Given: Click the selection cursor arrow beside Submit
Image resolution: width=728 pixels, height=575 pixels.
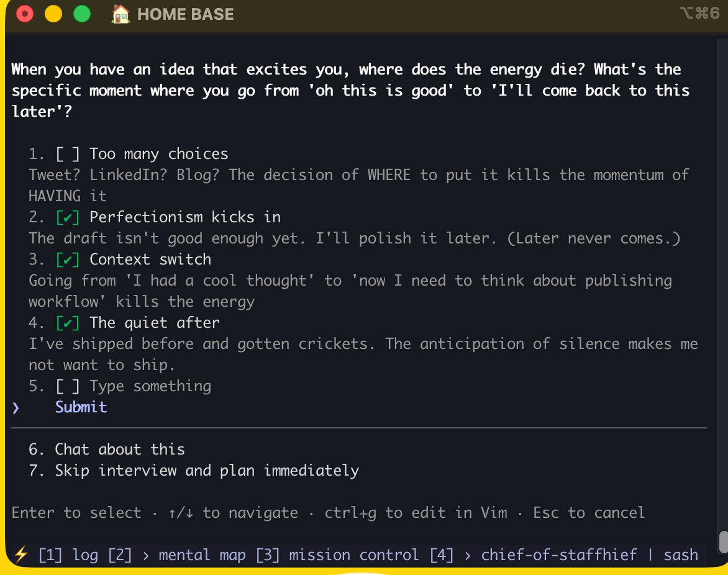Looking at the screenshot, I should click(16, 407).
